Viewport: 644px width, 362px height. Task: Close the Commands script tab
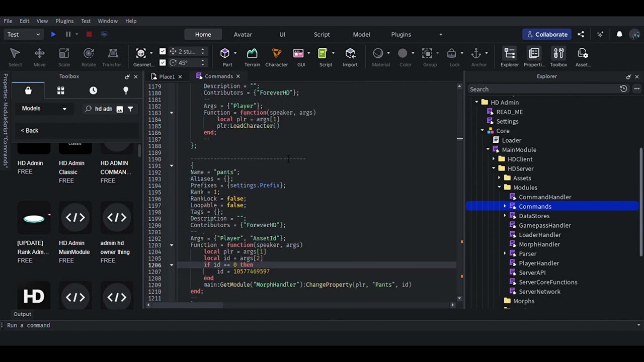(238, 76)
